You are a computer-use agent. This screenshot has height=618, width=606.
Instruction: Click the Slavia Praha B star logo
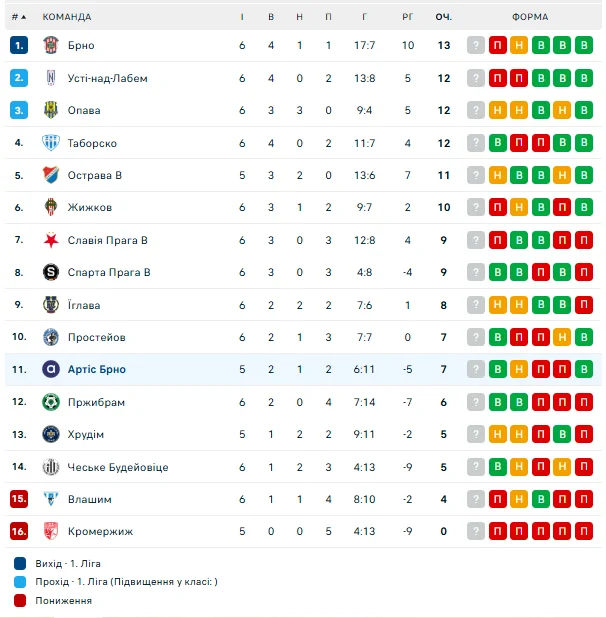pyautogui.click(x=51, y=240)
